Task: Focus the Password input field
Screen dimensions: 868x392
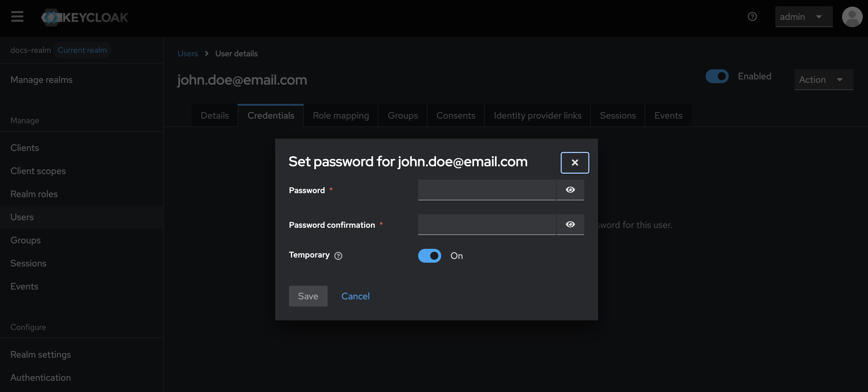Action: point(486,190)
